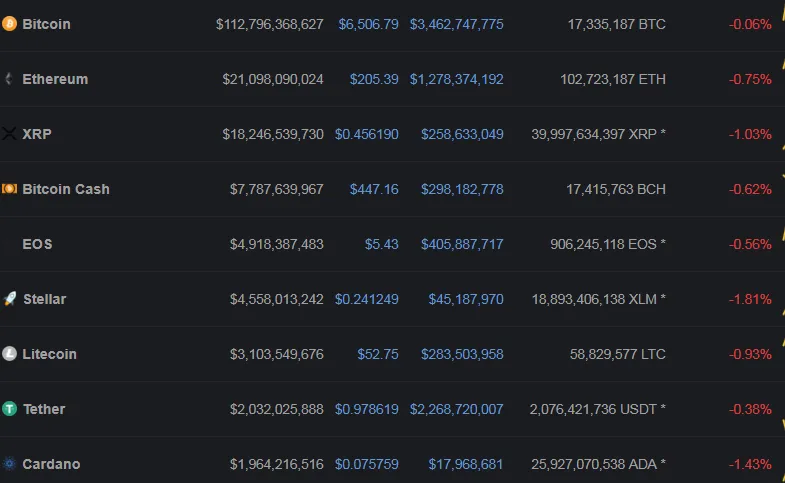Click Ethereum price $205.39
The image size is (785, 483).
[374, 79]
